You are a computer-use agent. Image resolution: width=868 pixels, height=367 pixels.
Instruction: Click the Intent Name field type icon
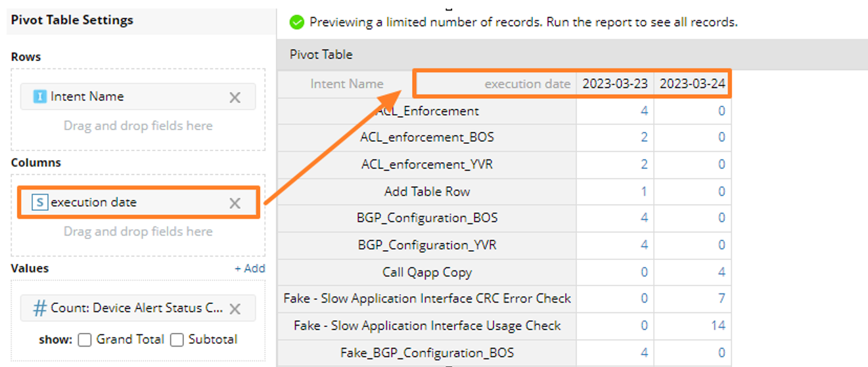pos(40,97)
